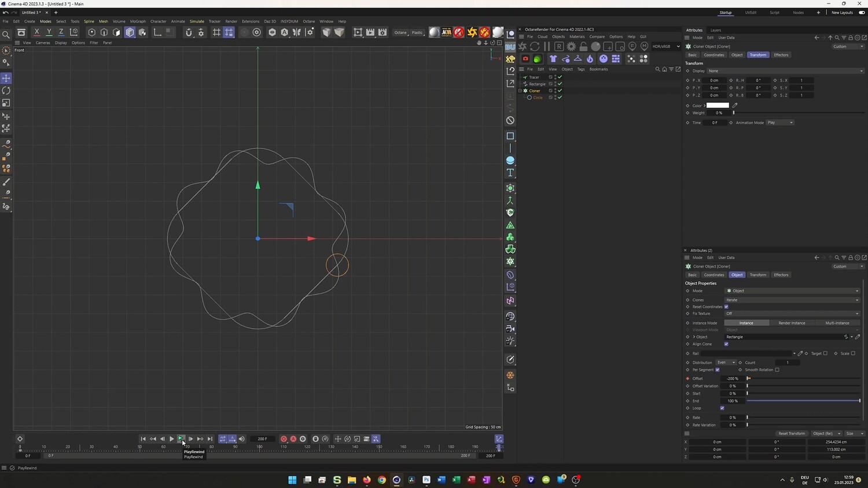The height and width of the screenshot is (488, 868).
Task: Toggle X-axis lock in top toolbar
Action: tap(37, 32)
